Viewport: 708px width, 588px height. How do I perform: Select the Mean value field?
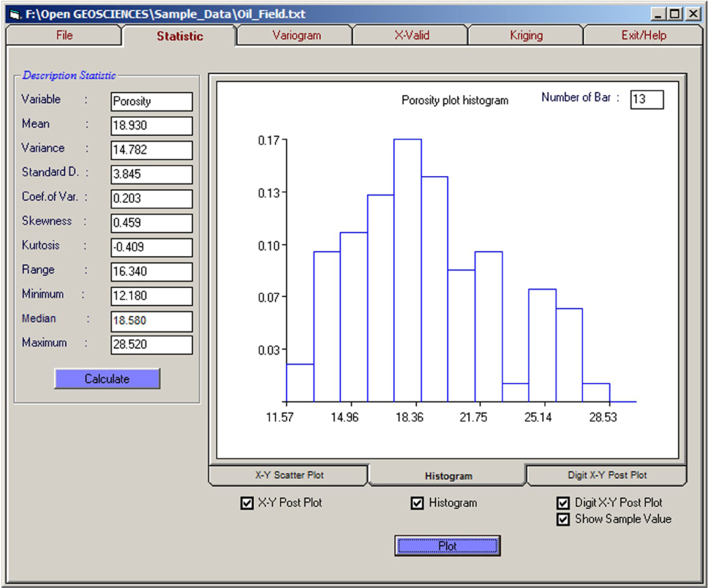click(151, 126)
